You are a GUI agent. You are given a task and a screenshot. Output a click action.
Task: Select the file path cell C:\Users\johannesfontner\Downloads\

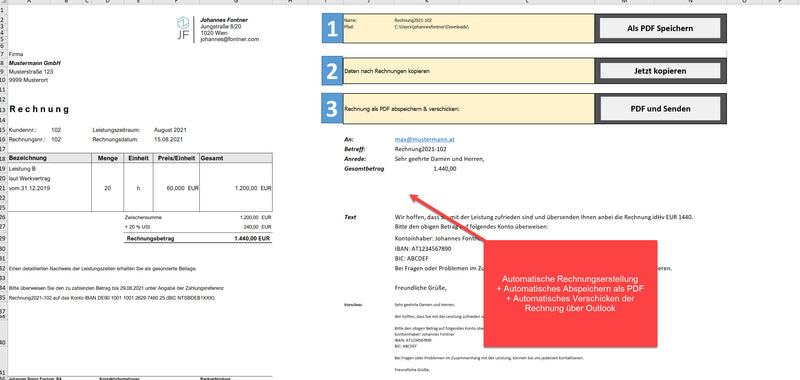[432, 26]
